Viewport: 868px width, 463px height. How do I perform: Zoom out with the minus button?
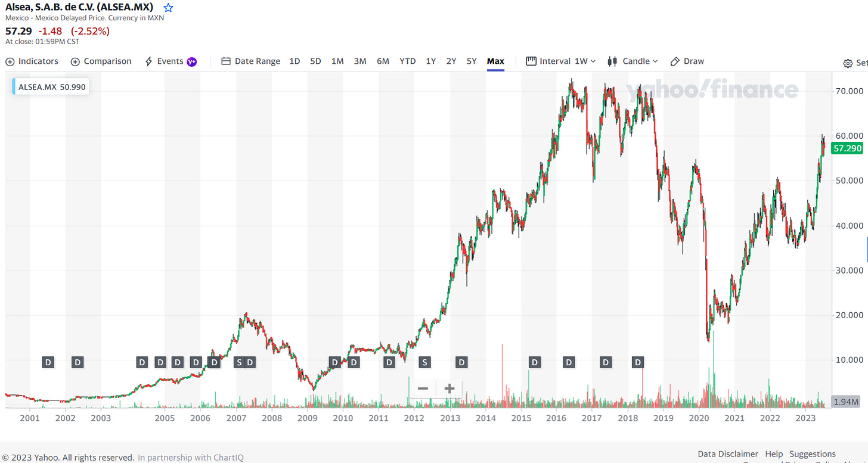click(x=423, y=389)
